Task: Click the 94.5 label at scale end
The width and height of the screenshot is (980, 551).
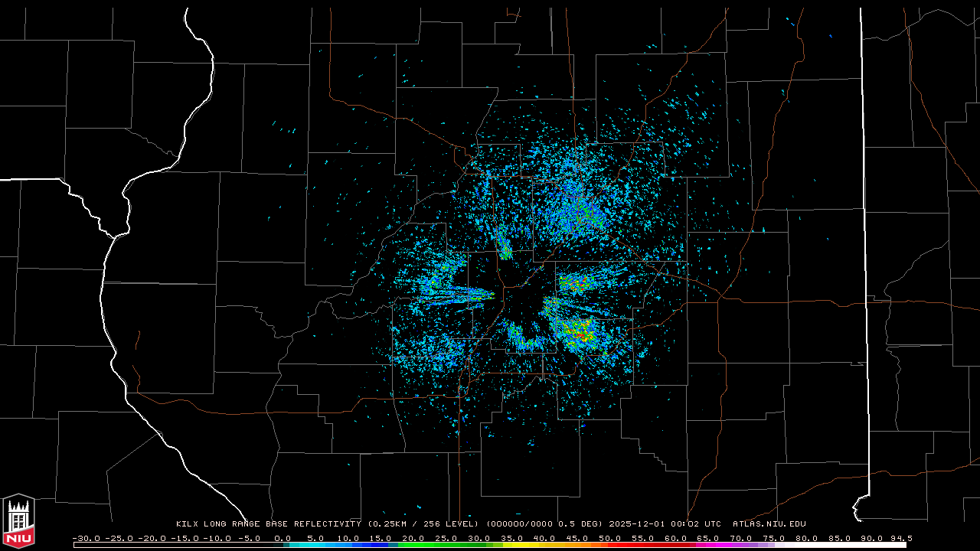Action: click(900, 538)
